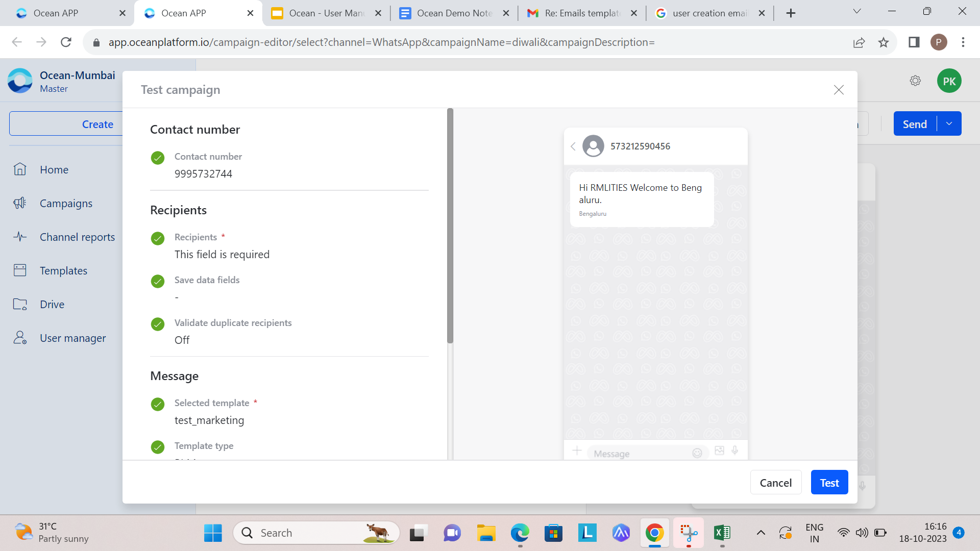Image resolution: width=980 pixels, height=551 pixels.
Task: Show hidden system tray icons
Action: pyautogui.click(x=761, y=533)
